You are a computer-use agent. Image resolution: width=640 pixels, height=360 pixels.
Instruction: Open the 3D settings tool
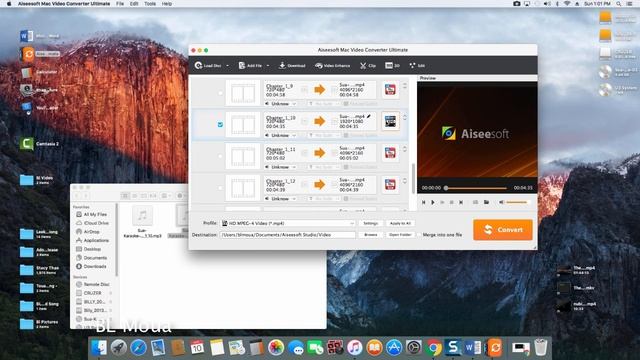point(392,65)
